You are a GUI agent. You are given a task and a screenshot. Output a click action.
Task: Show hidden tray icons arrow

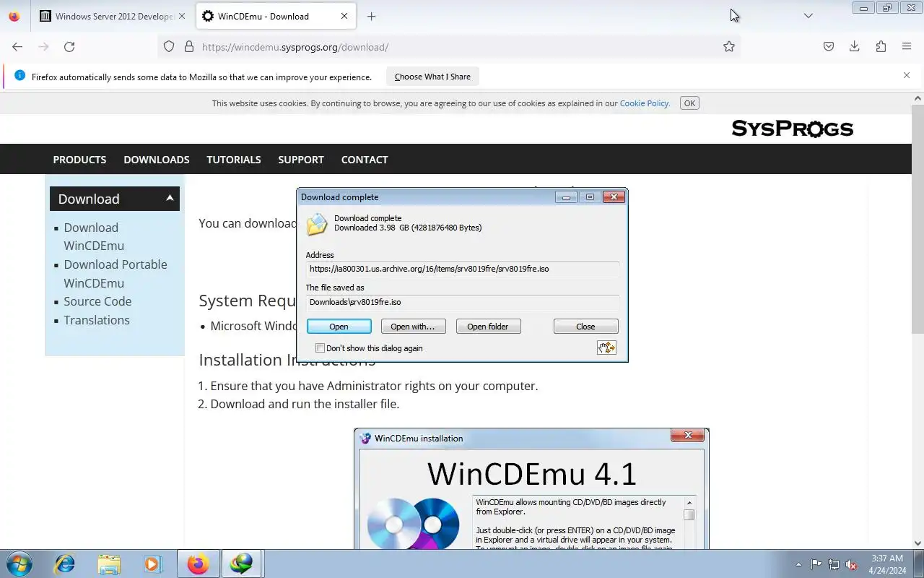(x=798, y=564)
